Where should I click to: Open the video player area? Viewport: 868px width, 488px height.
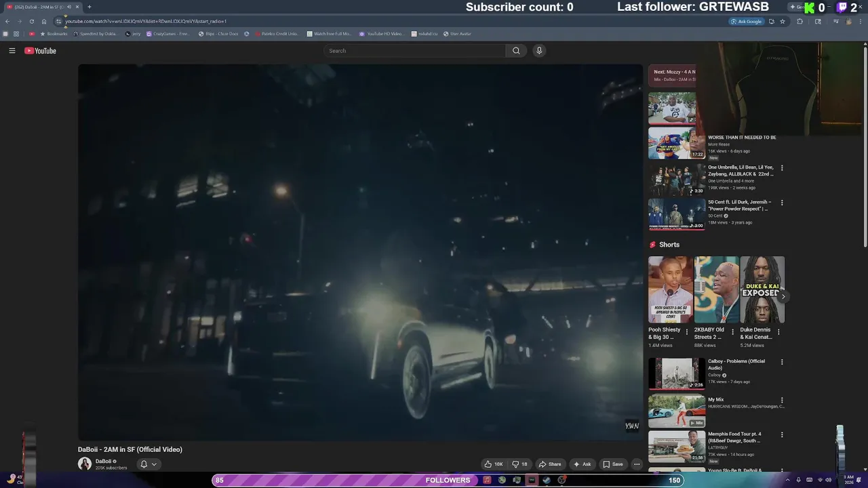(360, 252)
